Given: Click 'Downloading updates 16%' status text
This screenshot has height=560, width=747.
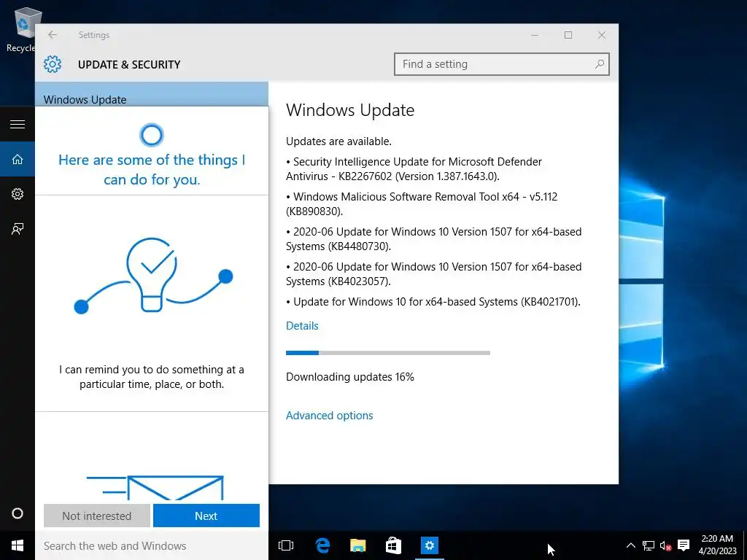Looking at the screenshot, I should pos(350,377).
